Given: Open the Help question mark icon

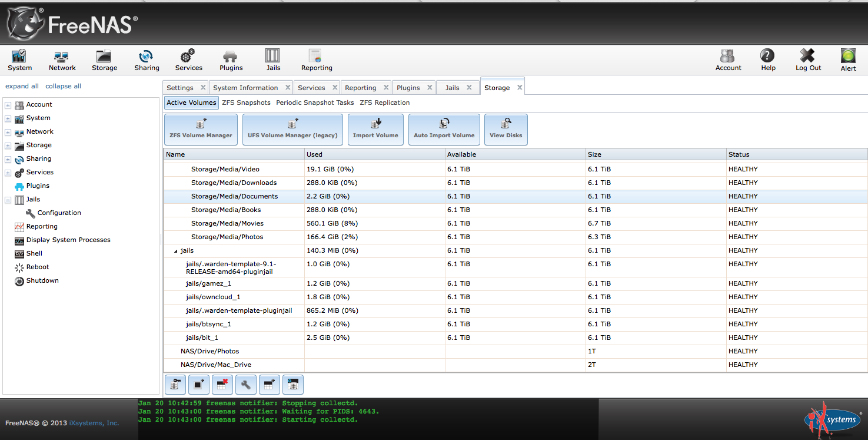Looking at the screenshot, I should pyautogui.click(x=767, y=60).
